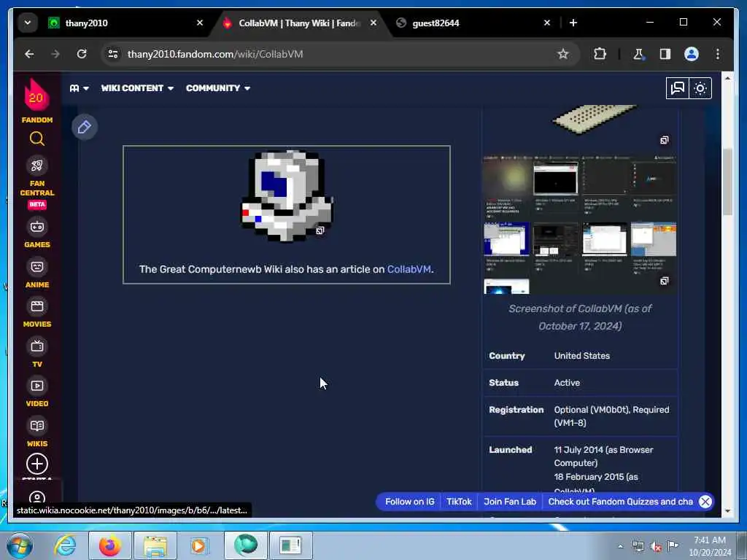
Task: Open the Games sidebar icon
Action: tap(36, 227)
